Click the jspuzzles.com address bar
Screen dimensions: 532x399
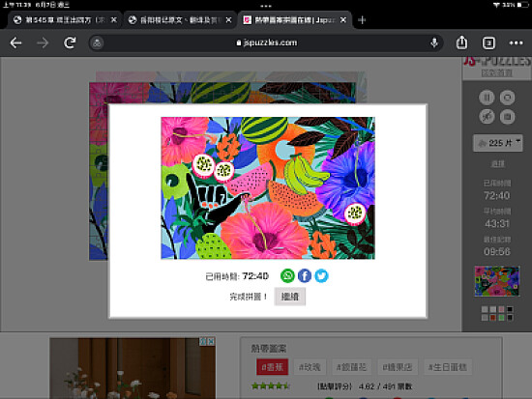[x=266, y=43]
